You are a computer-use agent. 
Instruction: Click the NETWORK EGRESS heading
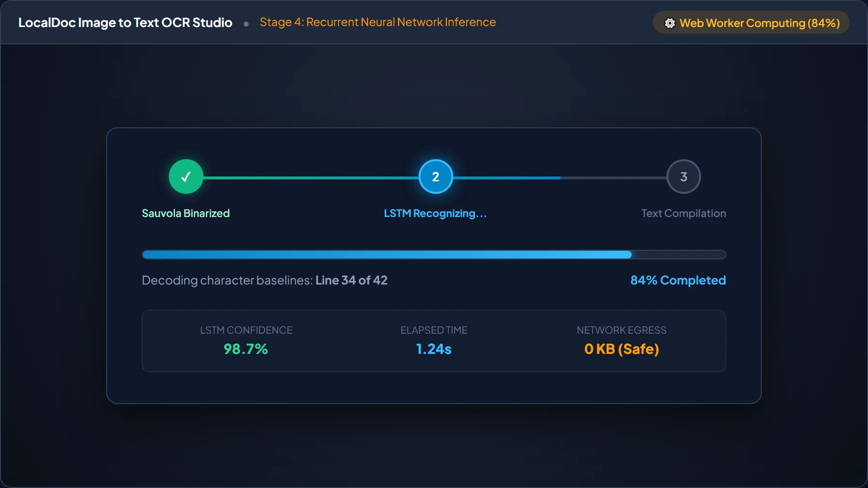[622, 330]
